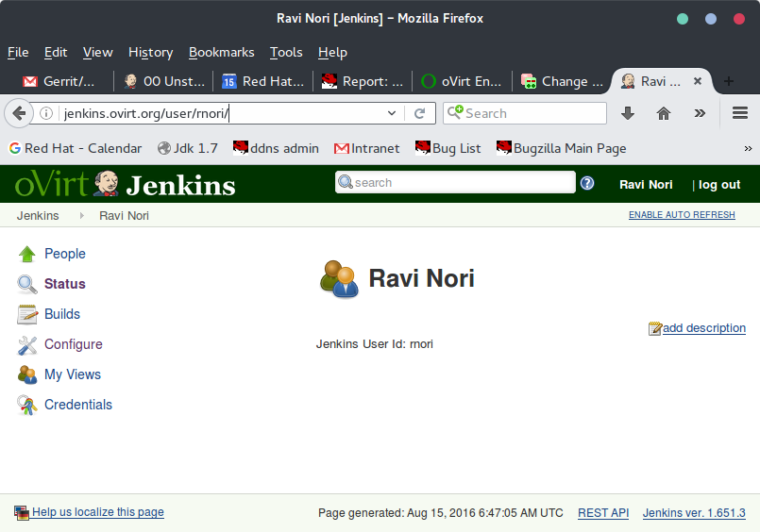Click the Firefox home icon
This screenshot has width=760, height=532.
(664, 113)
